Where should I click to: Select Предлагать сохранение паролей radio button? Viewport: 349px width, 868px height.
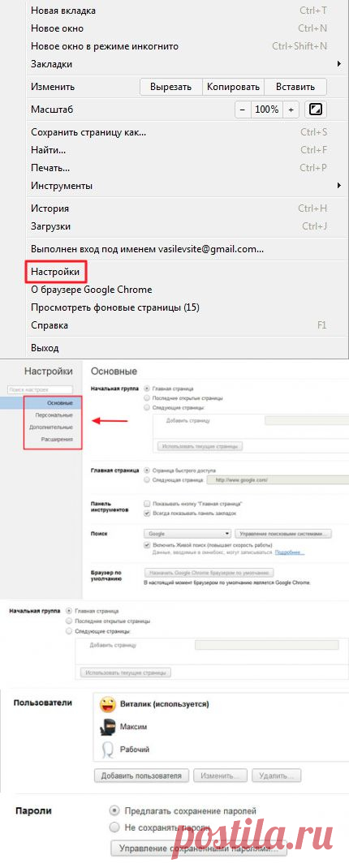tap(114, 811)
